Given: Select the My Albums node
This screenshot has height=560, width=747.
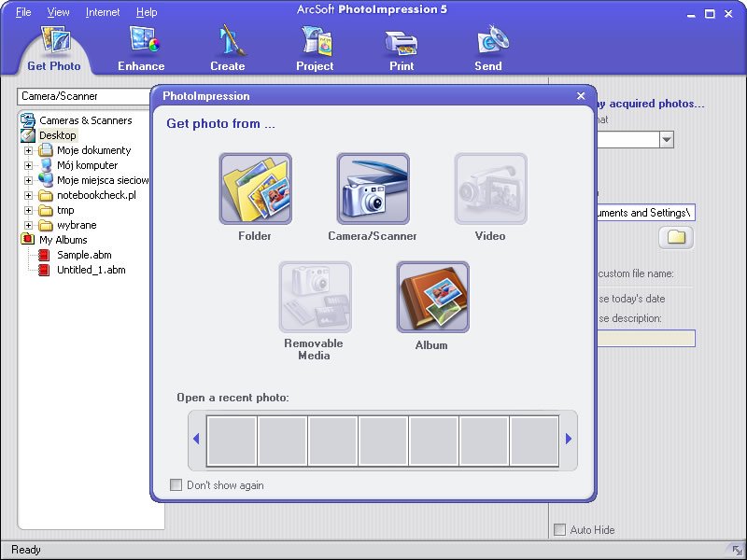Looking at the screenshot, I should (x=63, y=240).
